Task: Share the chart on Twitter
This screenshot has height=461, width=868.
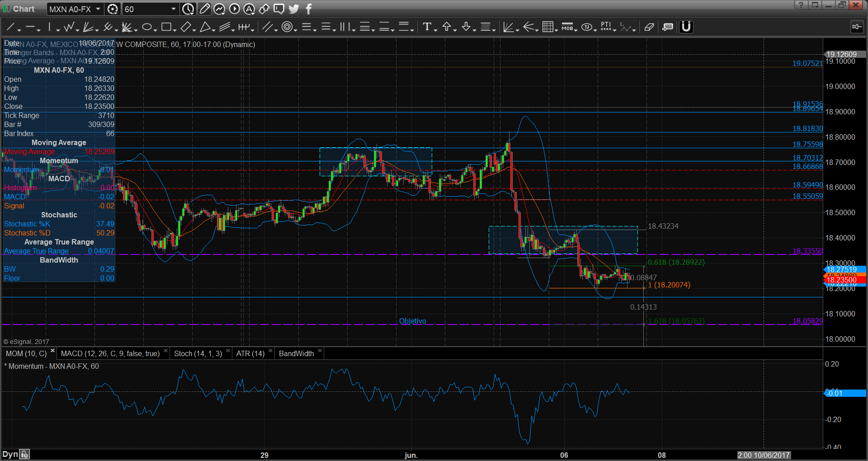Action: click(294, 9)
